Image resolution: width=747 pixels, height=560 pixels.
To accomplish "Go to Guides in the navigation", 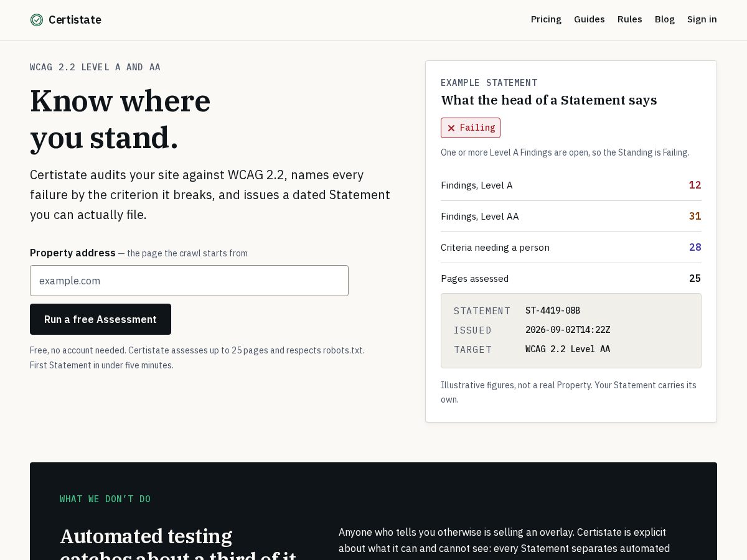I will (x=590, y=19).
